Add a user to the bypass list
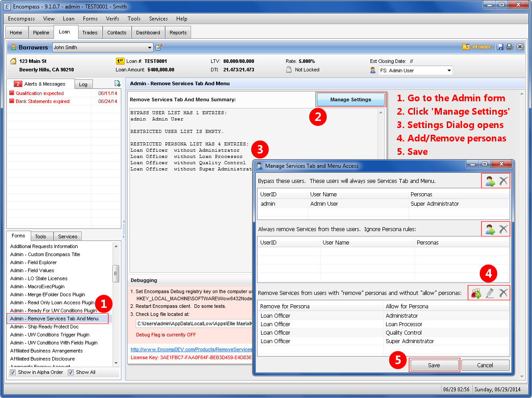Viewport: 532px width, 398px height. 490,181
